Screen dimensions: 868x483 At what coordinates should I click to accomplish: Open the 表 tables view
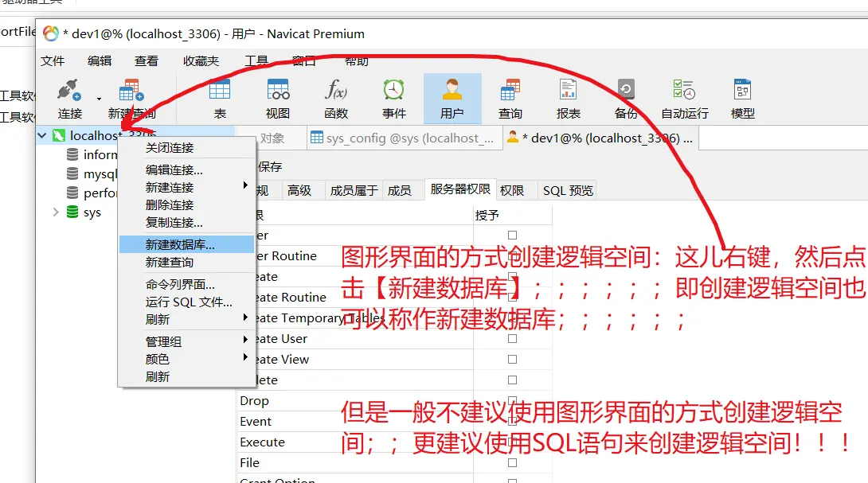[220, 99]
